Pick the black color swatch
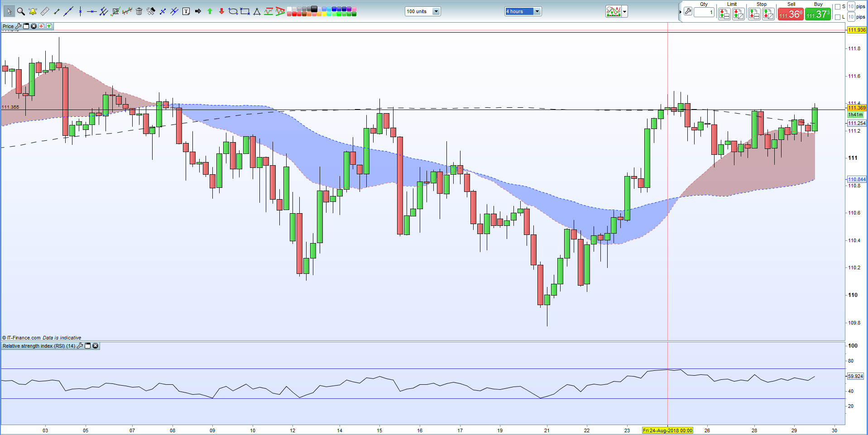868x435 pixels. tap(314, 9)
